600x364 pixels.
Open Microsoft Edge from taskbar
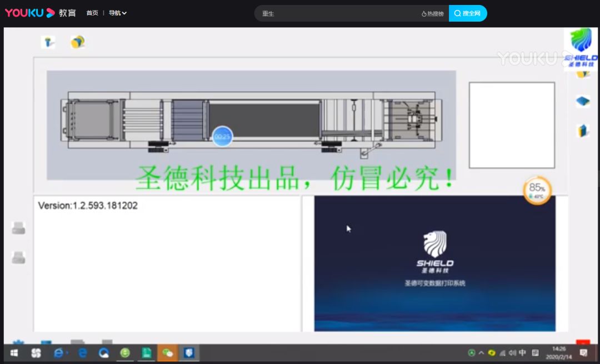point(82,353)
